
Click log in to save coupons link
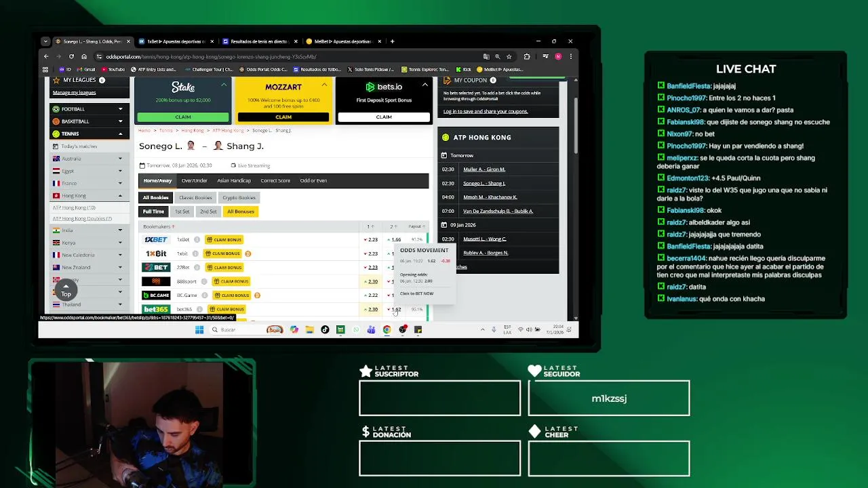tap(486, 111)
